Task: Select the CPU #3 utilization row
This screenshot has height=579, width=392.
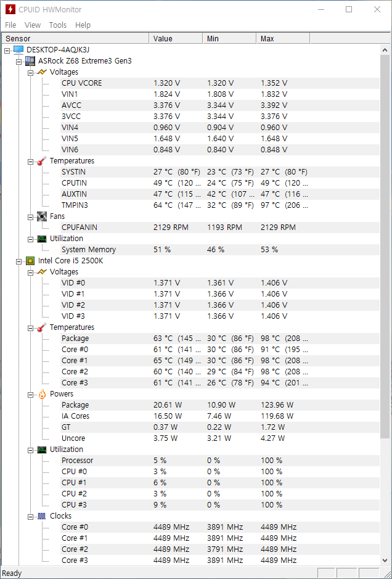Action: coord(220,505)
